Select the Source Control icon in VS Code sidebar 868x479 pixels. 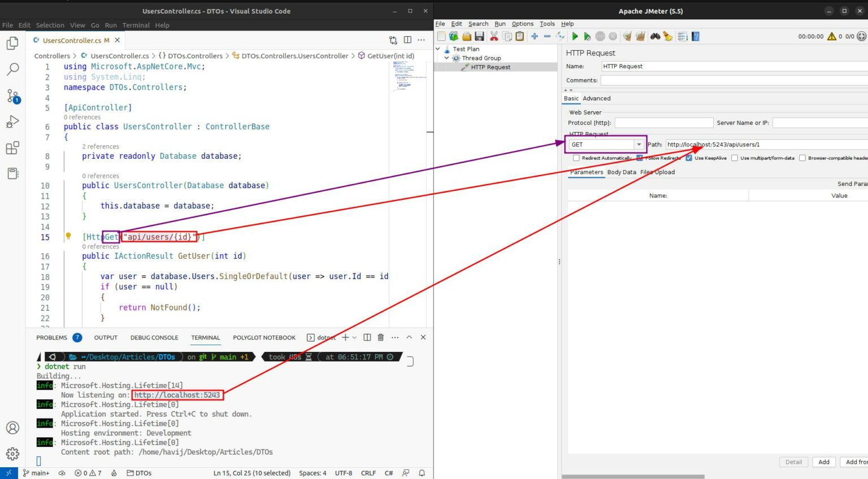click(12, 96)
